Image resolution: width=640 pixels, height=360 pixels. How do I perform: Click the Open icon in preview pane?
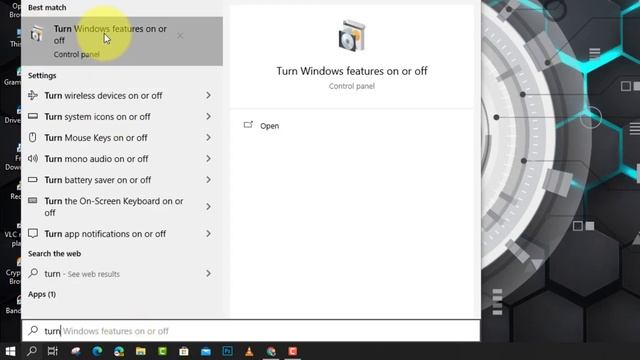pos(248,125)
